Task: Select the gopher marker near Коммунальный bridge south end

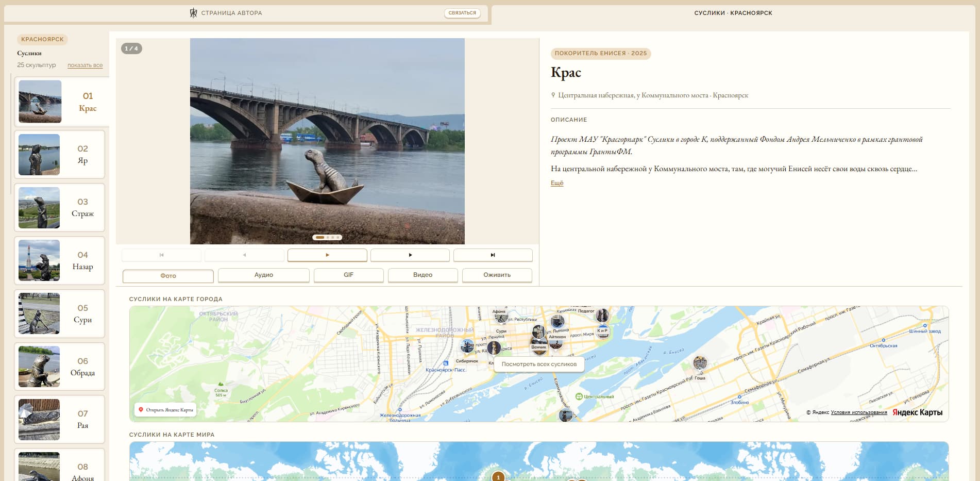Action: (x=566, y=415)
